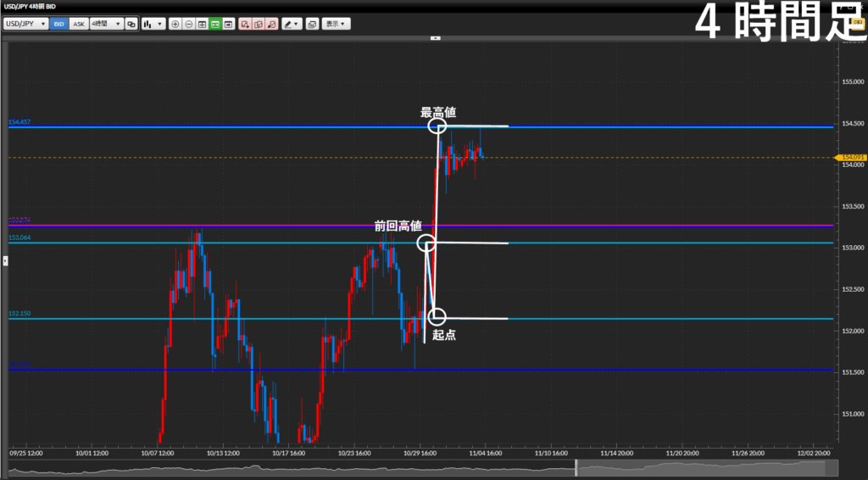Click the chart link icon beside timeframe

coord(131,25)
